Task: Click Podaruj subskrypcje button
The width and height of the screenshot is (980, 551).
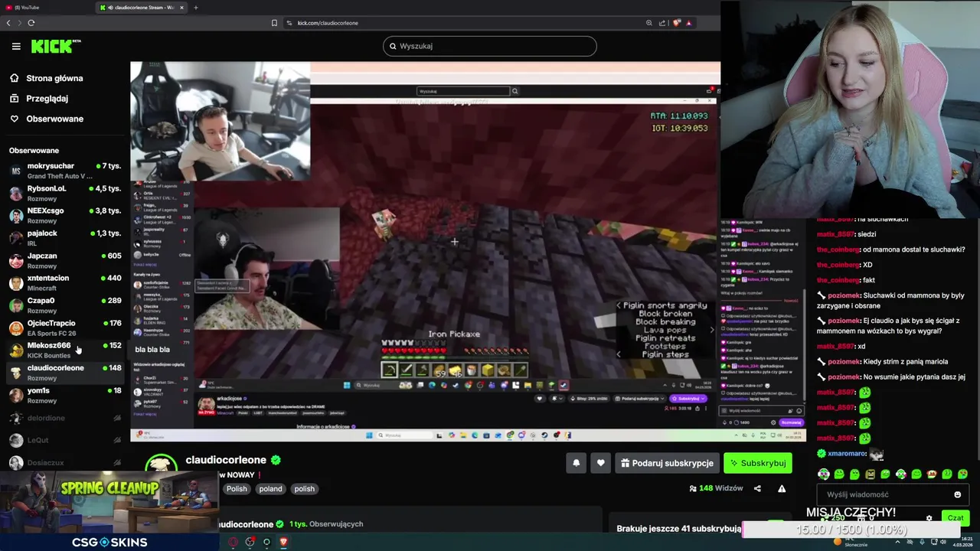Action: (x=667, y=463)
